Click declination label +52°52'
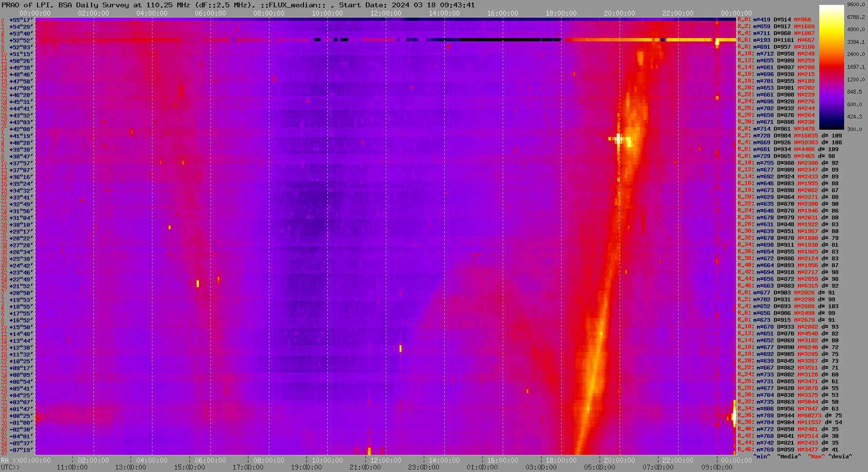 [21, 40]
